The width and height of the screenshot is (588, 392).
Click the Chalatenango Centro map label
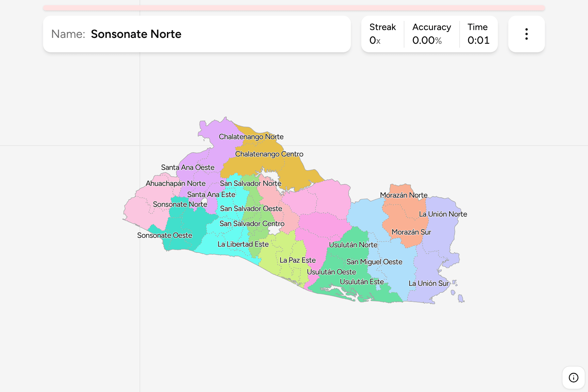point(269,154)
